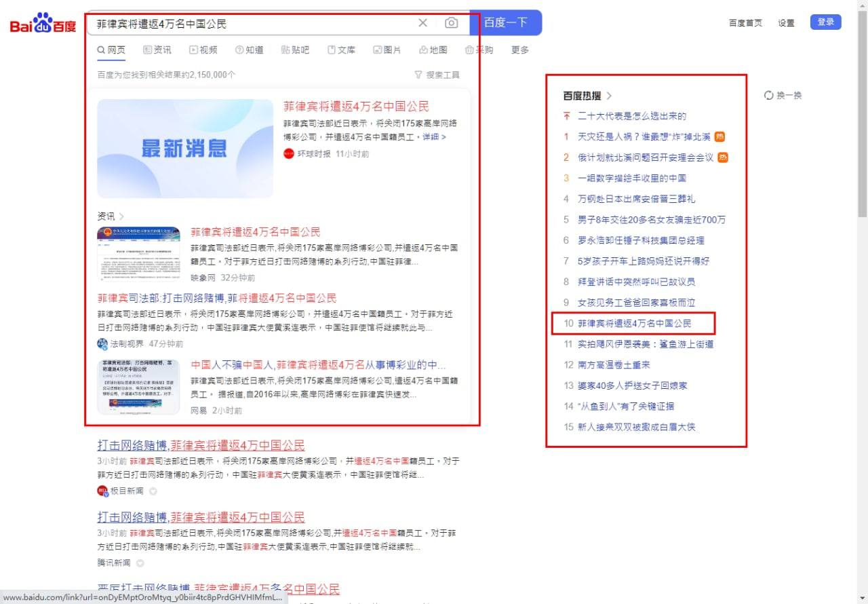The width and height of the screenshot is (868, 604).
Task: Open hot topic 俄计划就北溪问题召开安理会会议
Action: point(646,157)
